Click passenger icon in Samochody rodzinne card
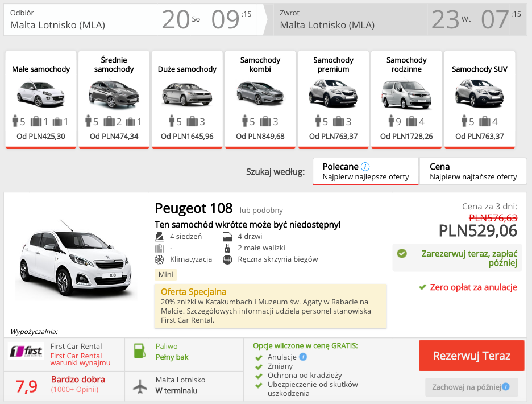Screen dimensions: 532x404 [x=391, y=121]
